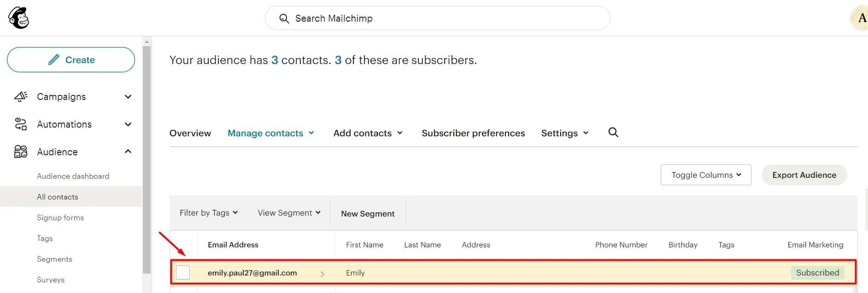Go to Audience dashboard
868x293 pixels.
(73, 176)
